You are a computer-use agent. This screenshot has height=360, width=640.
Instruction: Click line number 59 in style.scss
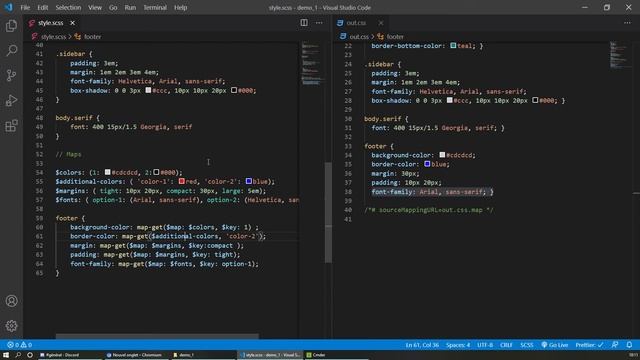(x=39, y=218)
